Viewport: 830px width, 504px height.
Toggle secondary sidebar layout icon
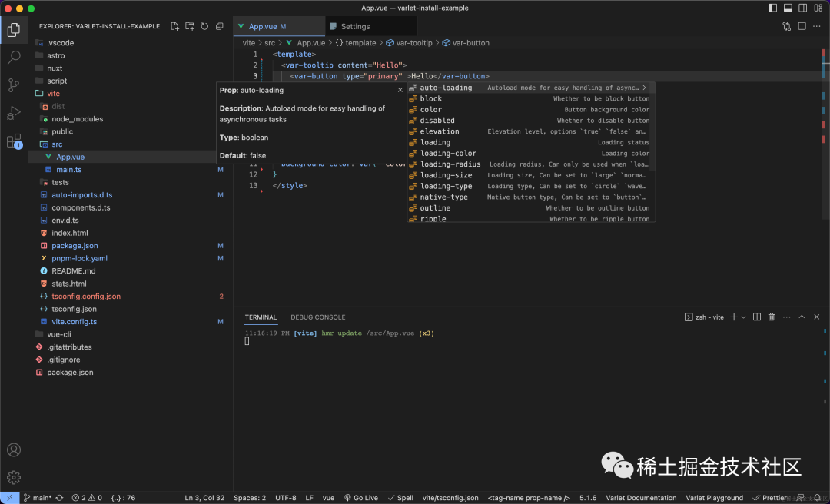(x=803, y=8)
